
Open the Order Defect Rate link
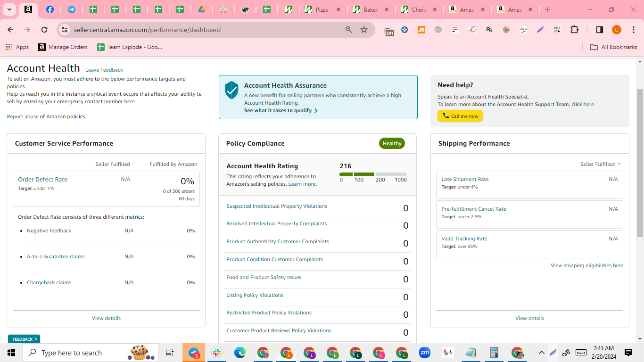42,179
